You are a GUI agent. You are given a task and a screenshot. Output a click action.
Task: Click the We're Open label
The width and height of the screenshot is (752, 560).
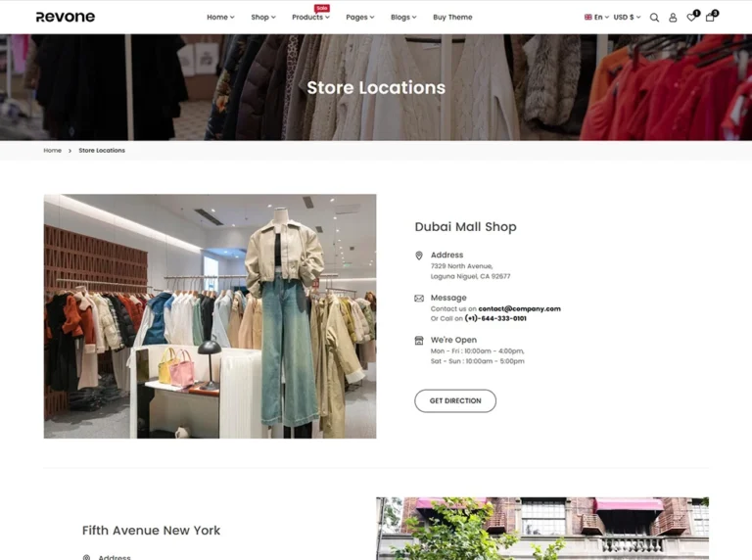(x=453, y=340)
